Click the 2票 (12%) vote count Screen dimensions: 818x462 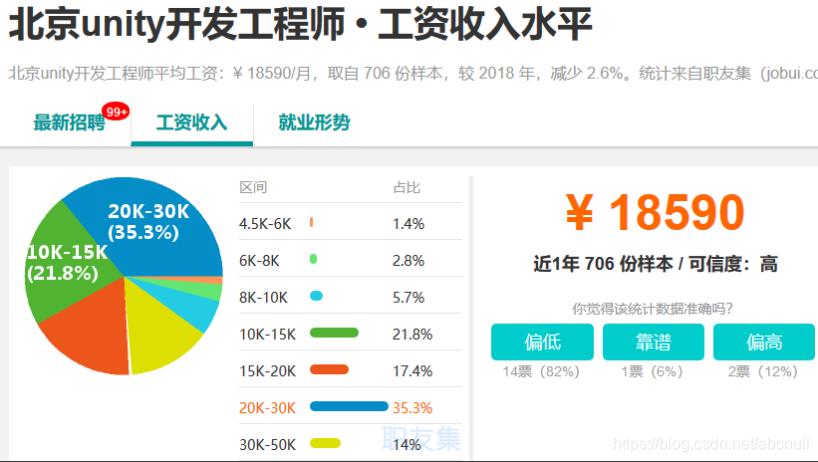pos(763,372)
